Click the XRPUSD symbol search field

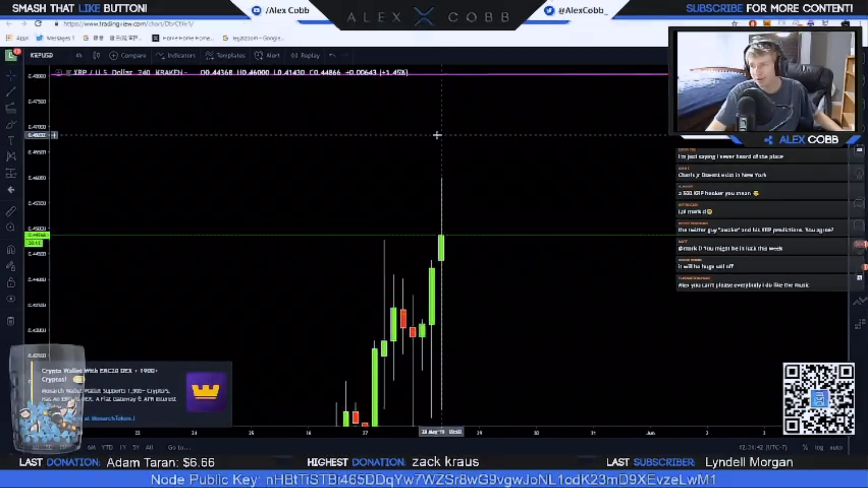(42, 55)
